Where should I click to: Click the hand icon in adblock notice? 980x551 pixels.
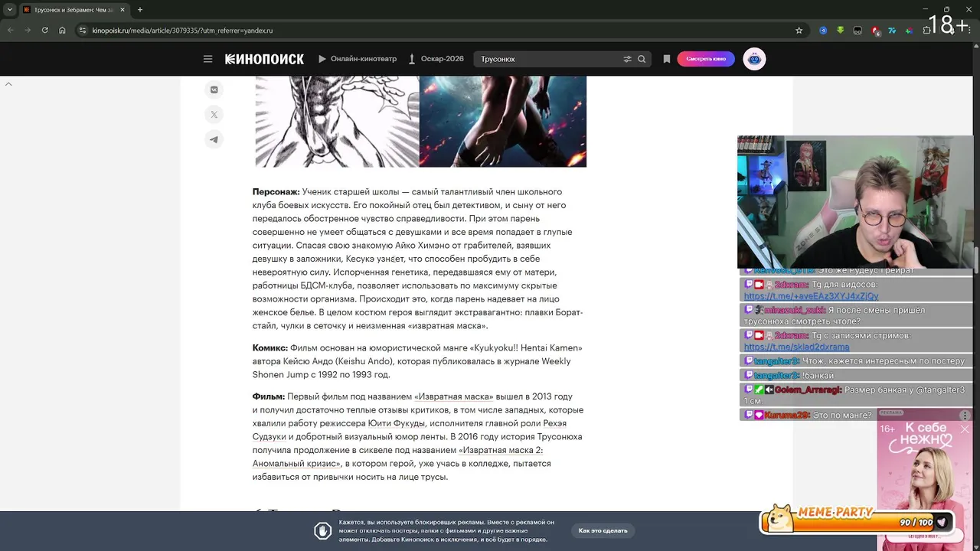point(322,530)
